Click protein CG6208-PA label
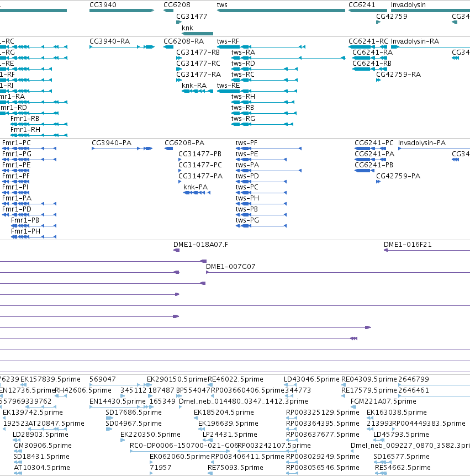470x476 pixels. (184, 143)
